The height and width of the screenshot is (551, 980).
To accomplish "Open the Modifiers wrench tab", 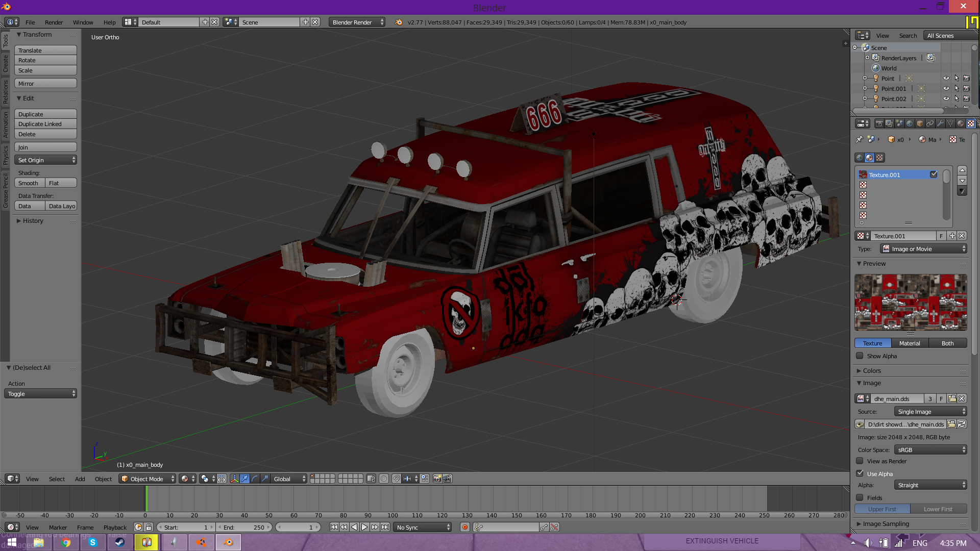I will coord(940,123).
